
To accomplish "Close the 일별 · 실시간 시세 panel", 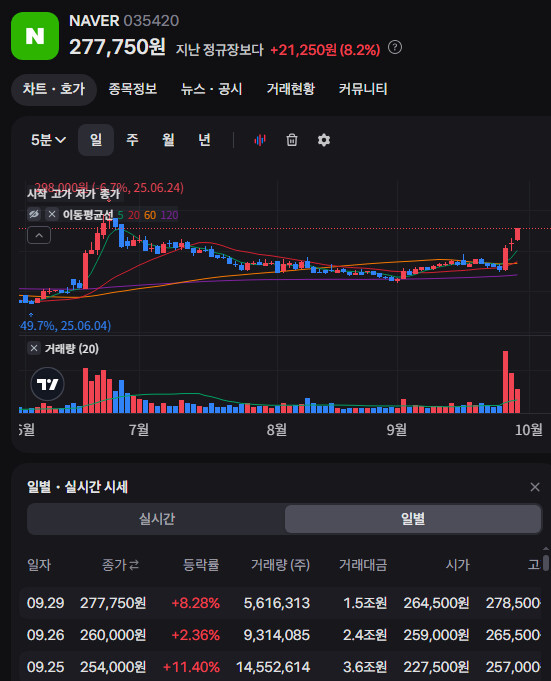I will (x=535, y=487).
